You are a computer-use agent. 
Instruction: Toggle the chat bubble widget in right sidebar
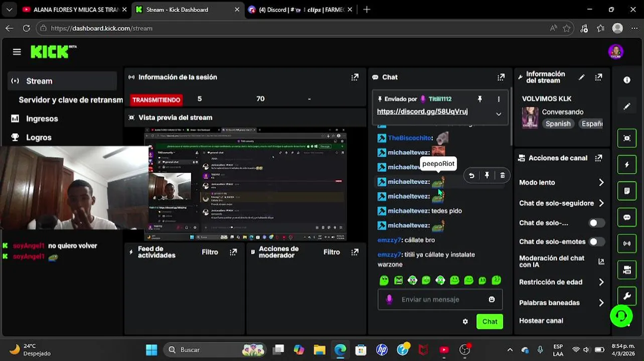[627, 218]
